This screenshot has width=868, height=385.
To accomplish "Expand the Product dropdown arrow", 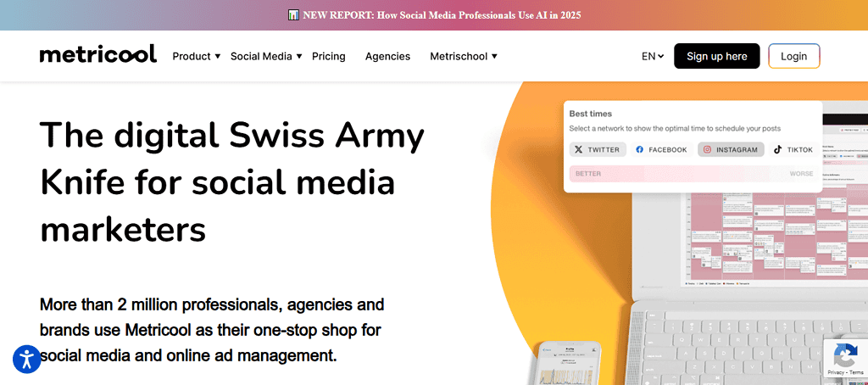I will pos(218,56).
